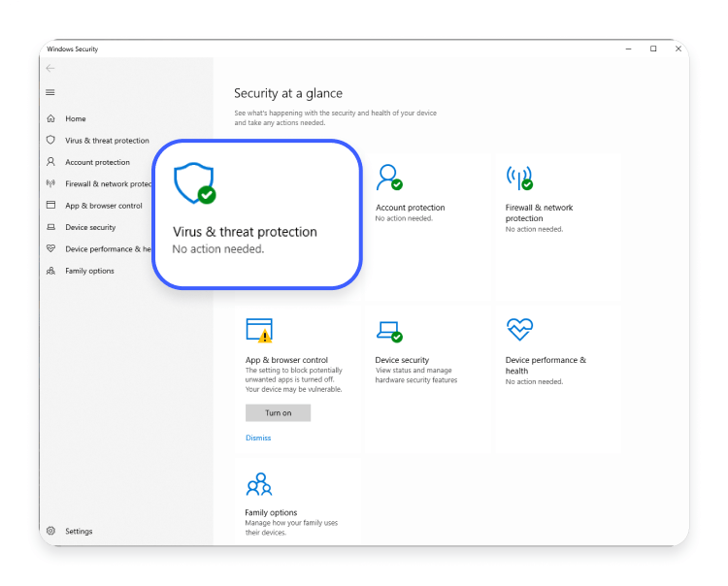Open App & browser control in sidebar
Image resolution: width=728 pixels, height=586 pixels.
click(104, 206)
